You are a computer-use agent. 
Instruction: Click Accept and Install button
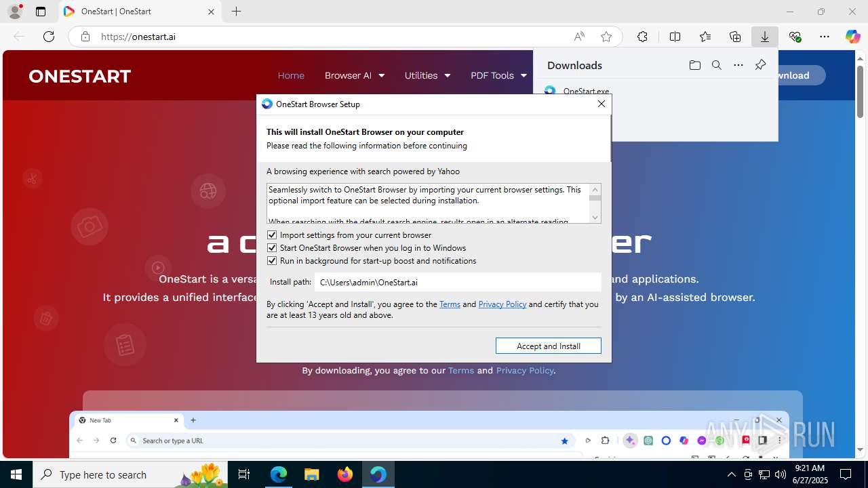tap(549, 346)
